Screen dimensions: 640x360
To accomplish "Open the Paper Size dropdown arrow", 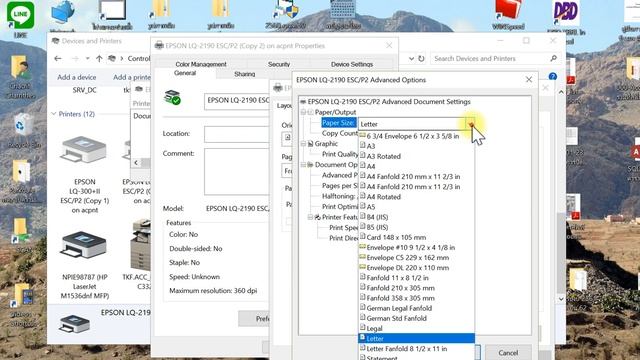I will [x=471, y=124].
